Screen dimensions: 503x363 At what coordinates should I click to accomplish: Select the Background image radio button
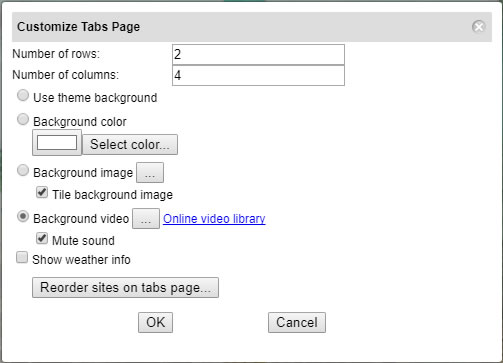(x=23, y=170)
